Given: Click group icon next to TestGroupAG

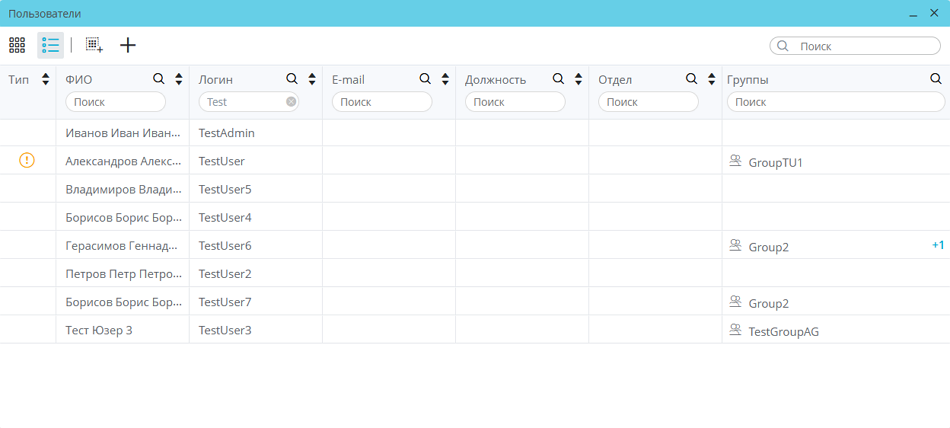Looking at the screenshot, I should pos(736,331).
